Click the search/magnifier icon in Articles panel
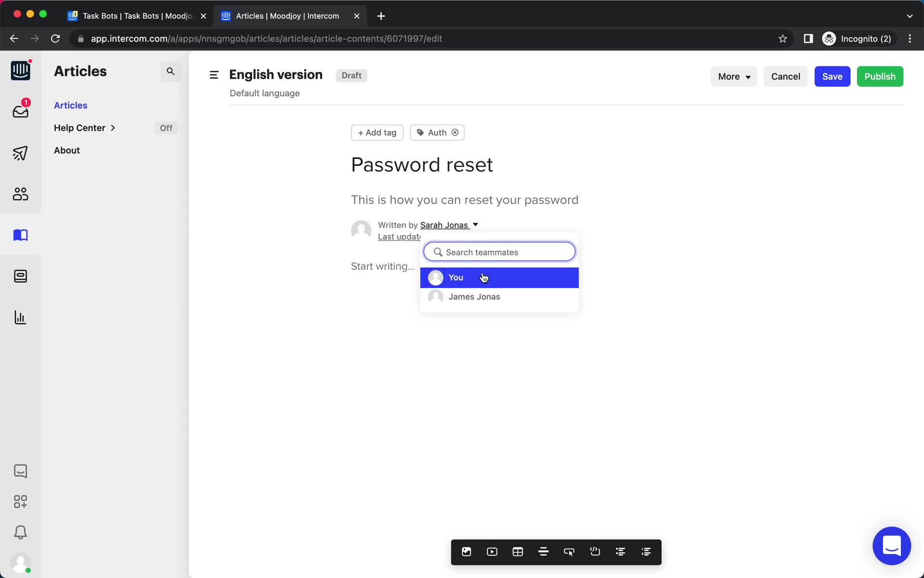Image resolution: width=924 pixels, height=578 pixels. coord(171,71)
